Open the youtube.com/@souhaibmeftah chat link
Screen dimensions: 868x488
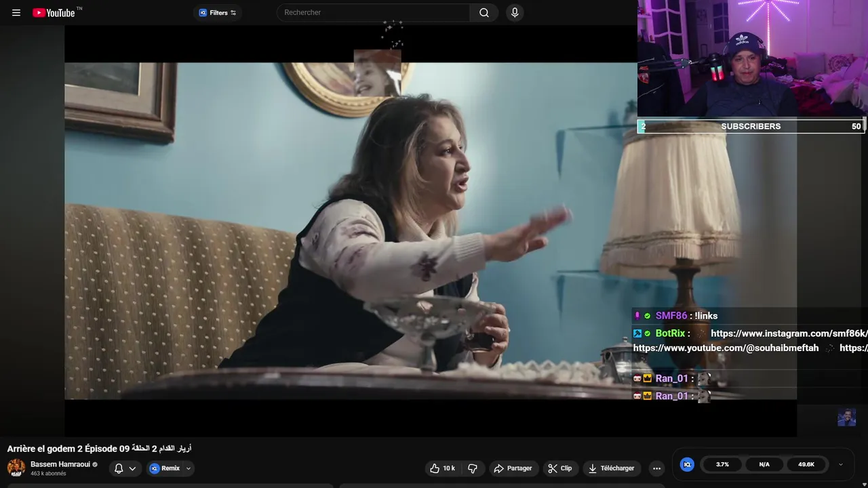[726, 348]
